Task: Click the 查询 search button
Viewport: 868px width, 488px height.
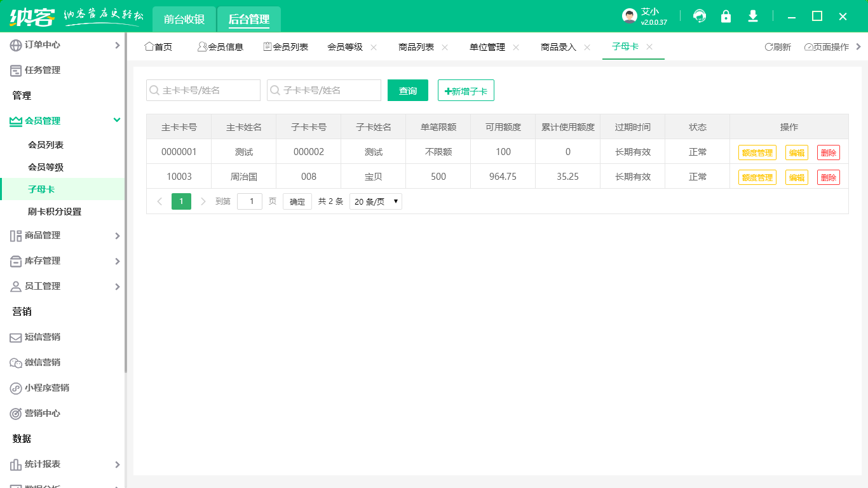Action: click(407, 90)
